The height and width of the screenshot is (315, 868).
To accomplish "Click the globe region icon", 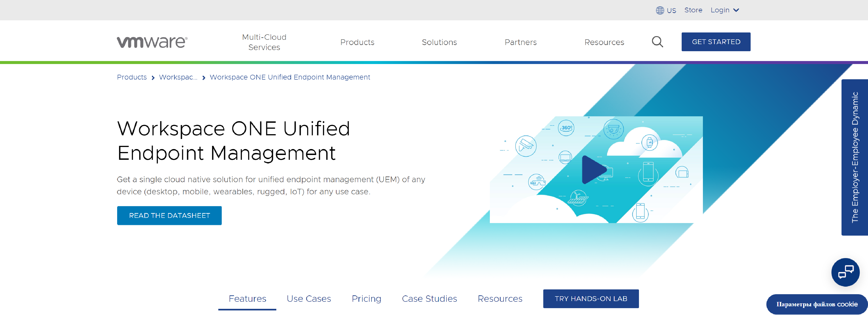I will point(660,11).
